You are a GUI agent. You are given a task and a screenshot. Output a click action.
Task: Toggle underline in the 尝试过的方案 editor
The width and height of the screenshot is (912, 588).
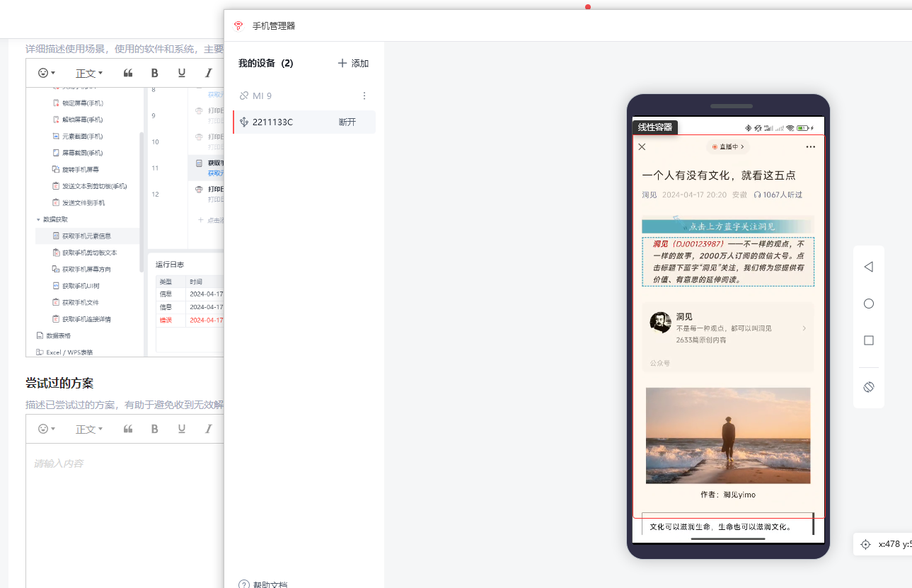click(182, 429)
